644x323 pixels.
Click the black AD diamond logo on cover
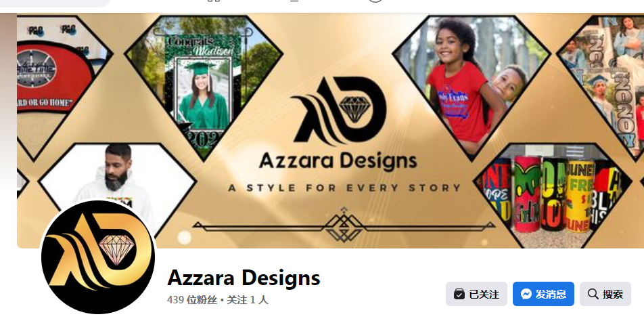pyautogui.click(x=338, y=111)
